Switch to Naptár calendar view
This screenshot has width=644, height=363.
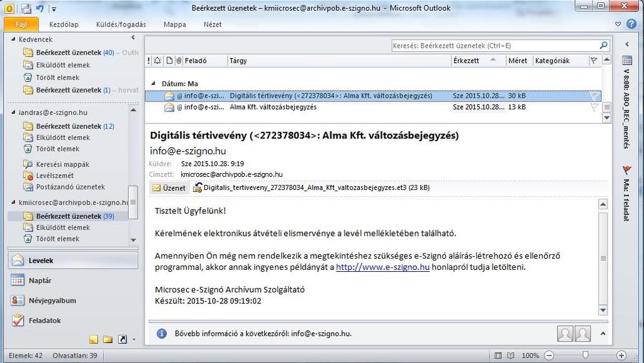coord(73,281)
